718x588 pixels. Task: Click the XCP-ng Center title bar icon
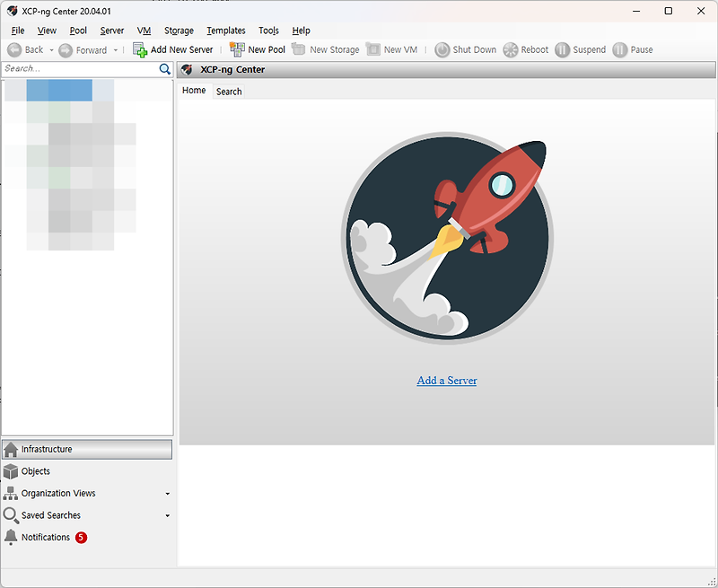pos(13,11)
